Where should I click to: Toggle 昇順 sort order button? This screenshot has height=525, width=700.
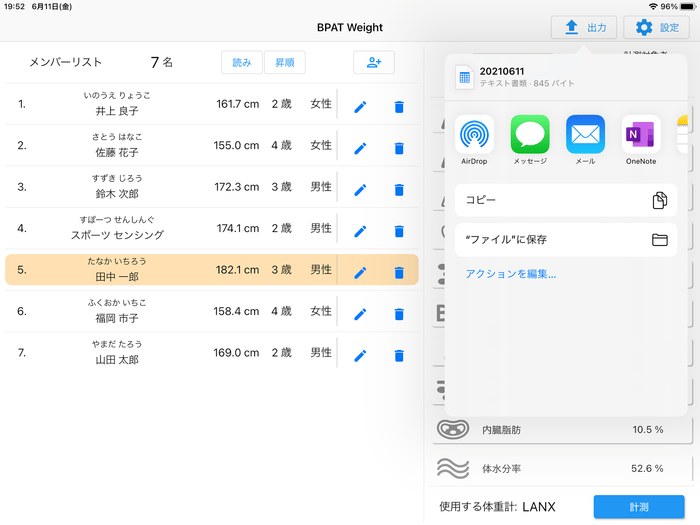pos(284,62)
